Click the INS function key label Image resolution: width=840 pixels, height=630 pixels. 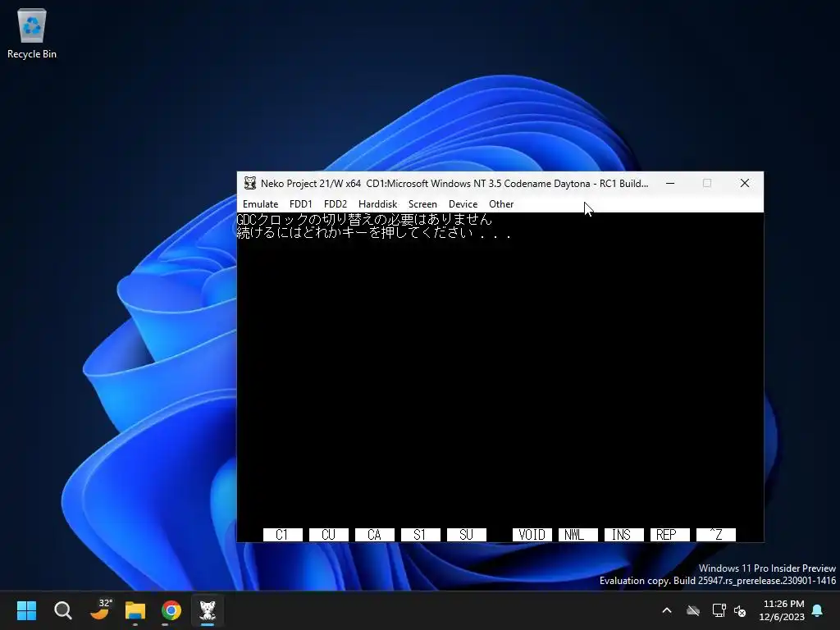pos(624,535)
